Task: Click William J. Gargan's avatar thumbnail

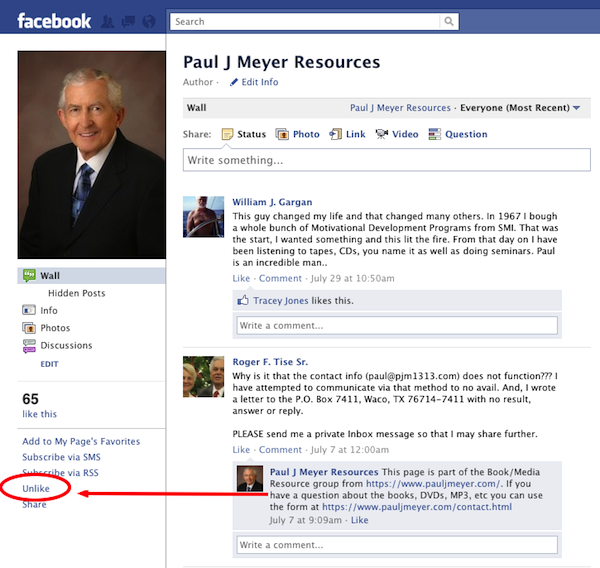Action: pos(204,217)
